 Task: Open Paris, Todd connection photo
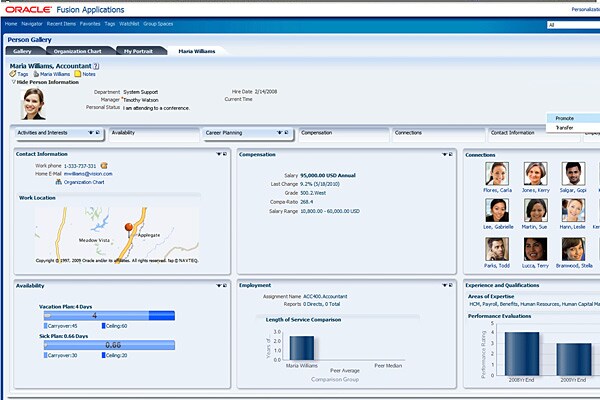(x=497, y=249)
